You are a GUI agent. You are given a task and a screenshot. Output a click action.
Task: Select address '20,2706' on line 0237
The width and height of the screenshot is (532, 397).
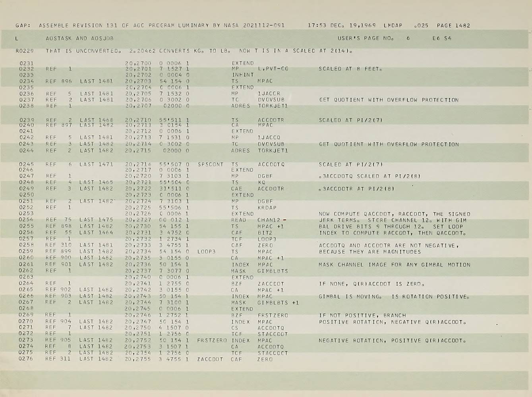pyautogui.click(x=138, y=100)
